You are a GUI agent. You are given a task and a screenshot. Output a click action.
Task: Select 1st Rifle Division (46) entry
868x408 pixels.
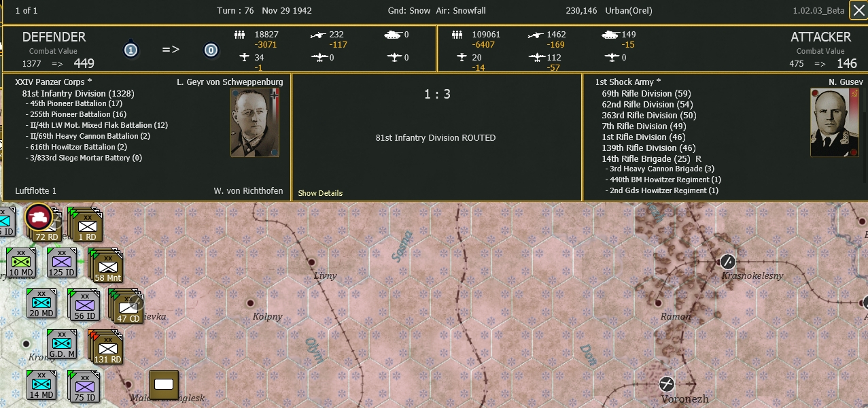point(644,137)
